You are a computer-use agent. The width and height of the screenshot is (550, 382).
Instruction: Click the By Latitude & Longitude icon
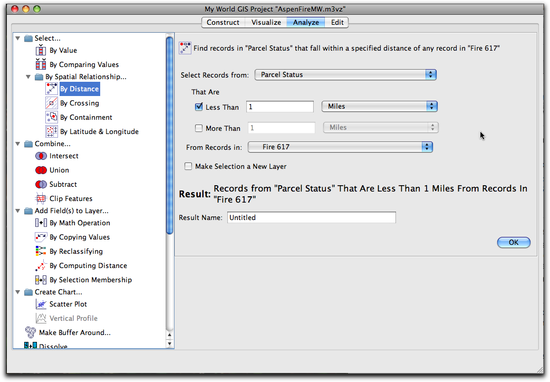pos(52,131)
